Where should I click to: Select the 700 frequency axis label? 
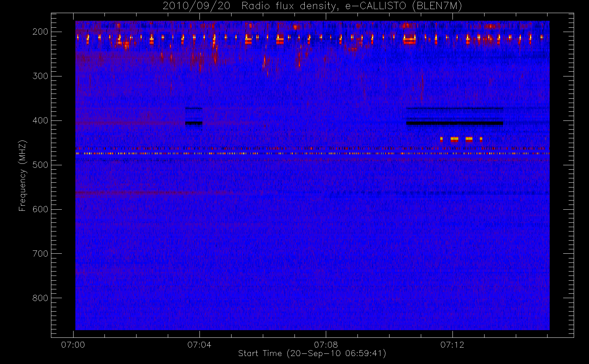pyautogui.click(x=40, y=254)
